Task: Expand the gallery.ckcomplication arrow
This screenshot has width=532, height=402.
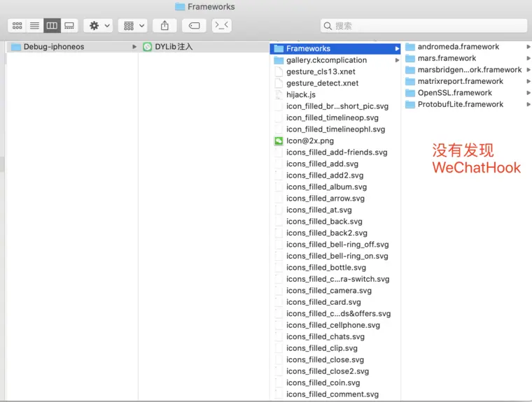Action: [x=397, y=60]
